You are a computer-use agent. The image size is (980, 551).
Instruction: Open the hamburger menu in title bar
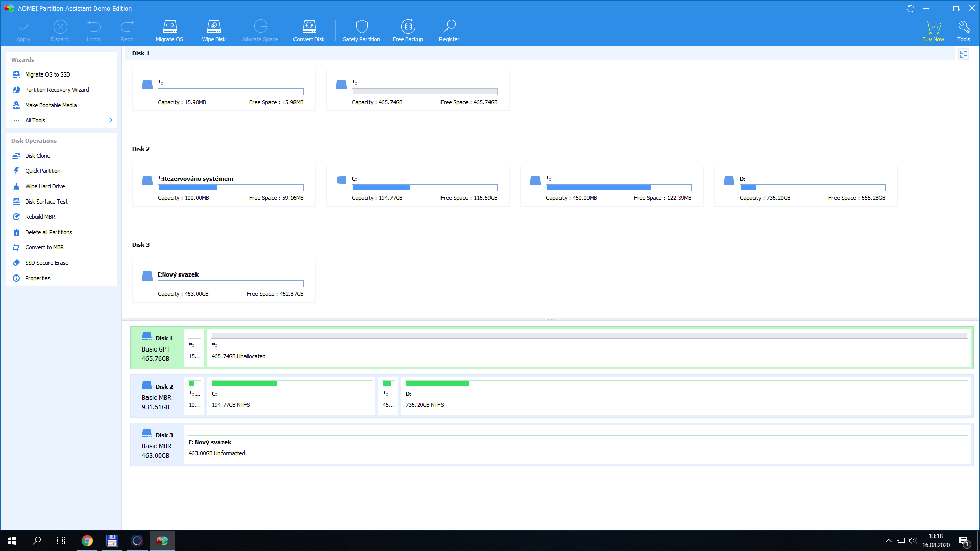tap(926, 9)
